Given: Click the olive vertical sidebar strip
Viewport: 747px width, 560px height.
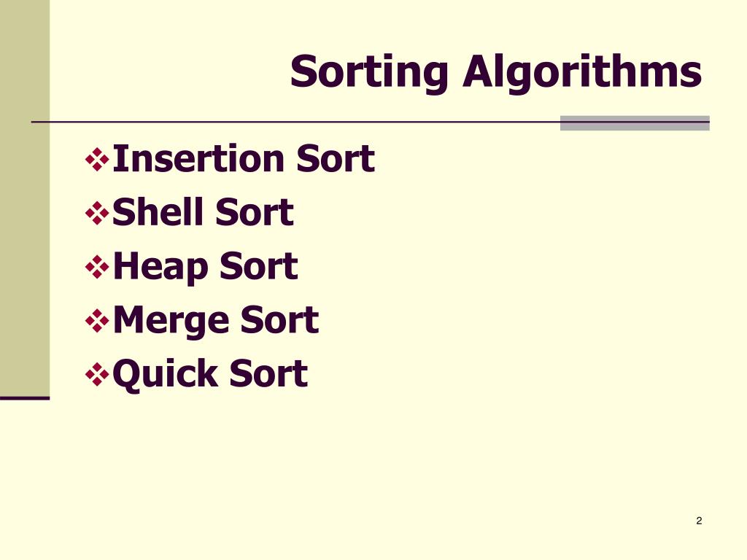Looking at the screenshot, I should click(x=25, y=198).
